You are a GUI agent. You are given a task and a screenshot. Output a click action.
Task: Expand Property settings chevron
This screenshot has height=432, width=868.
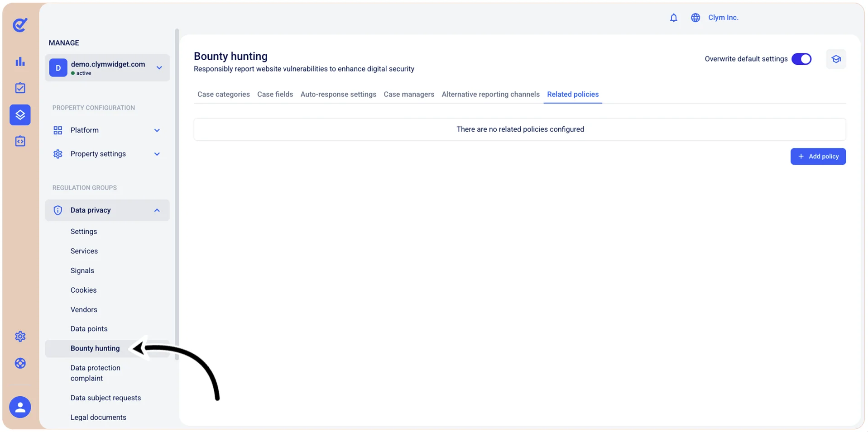point(157,154)
